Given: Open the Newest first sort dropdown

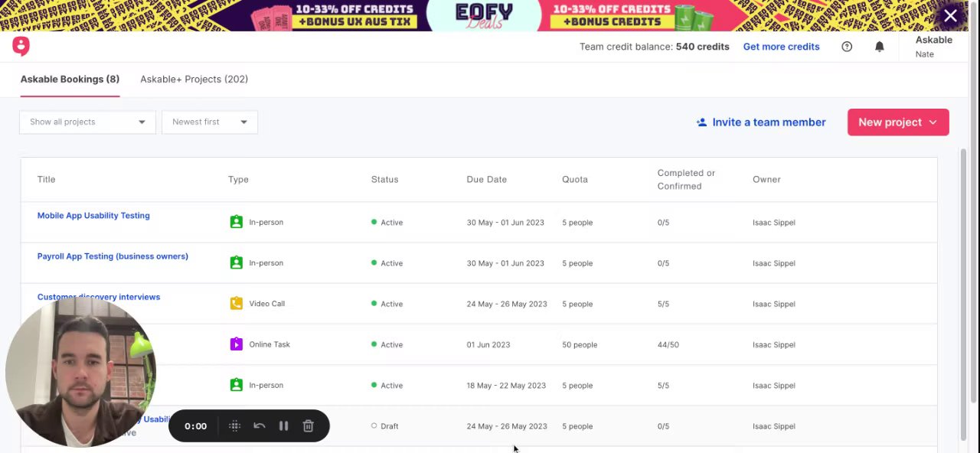Looking at the screenshot, I should coord(210,122).
